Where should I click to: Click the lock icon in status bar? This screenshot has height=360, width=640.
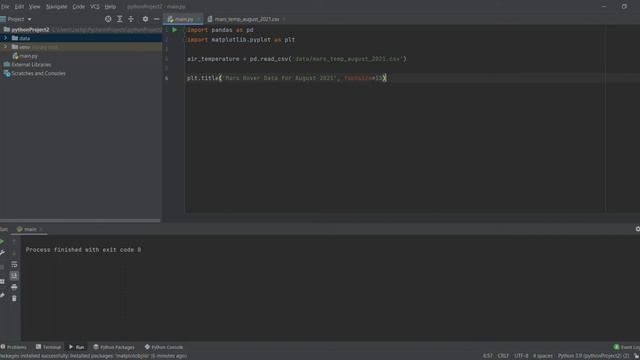636,356
